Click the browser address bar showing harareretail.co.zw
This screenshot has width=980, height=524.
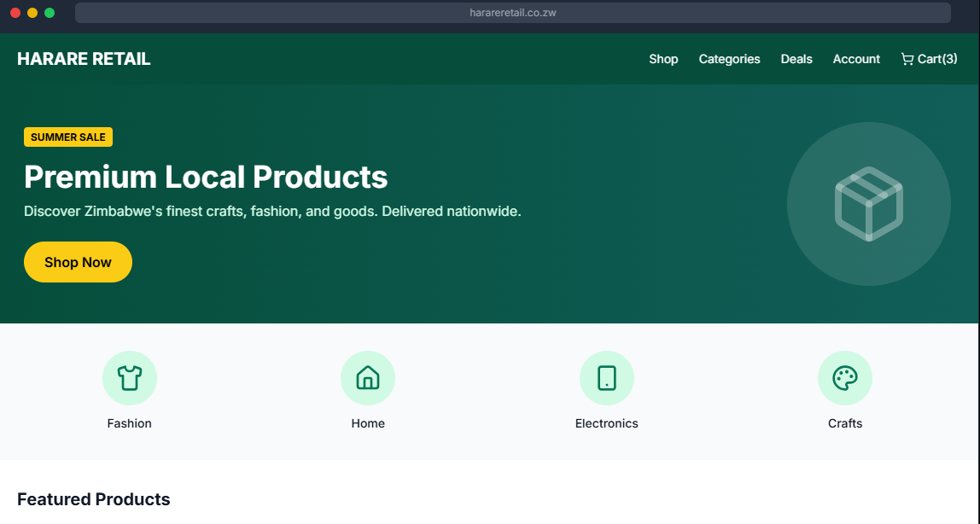click(x=512, y=12)
